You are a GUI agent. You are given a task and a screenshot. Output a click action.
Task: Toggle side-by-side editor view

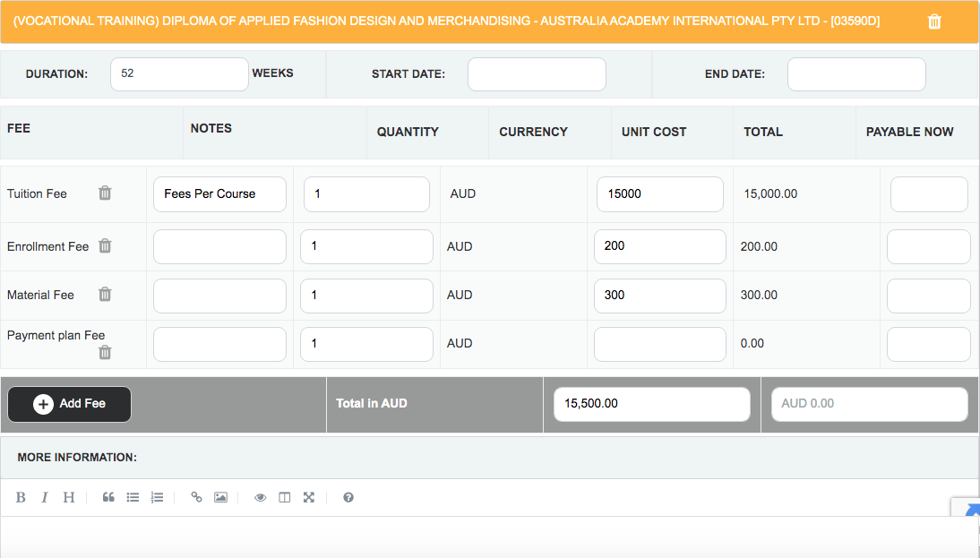pos(284,497)
